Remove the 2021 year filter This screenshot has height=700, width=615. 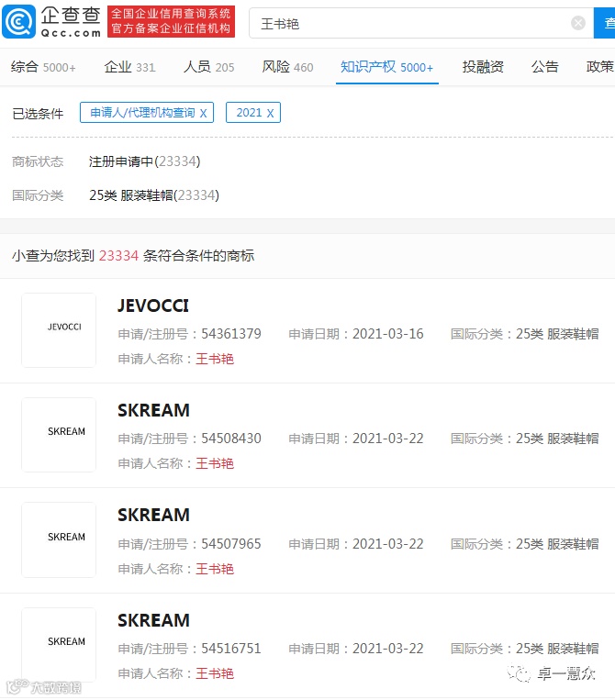tap(270, 113)
